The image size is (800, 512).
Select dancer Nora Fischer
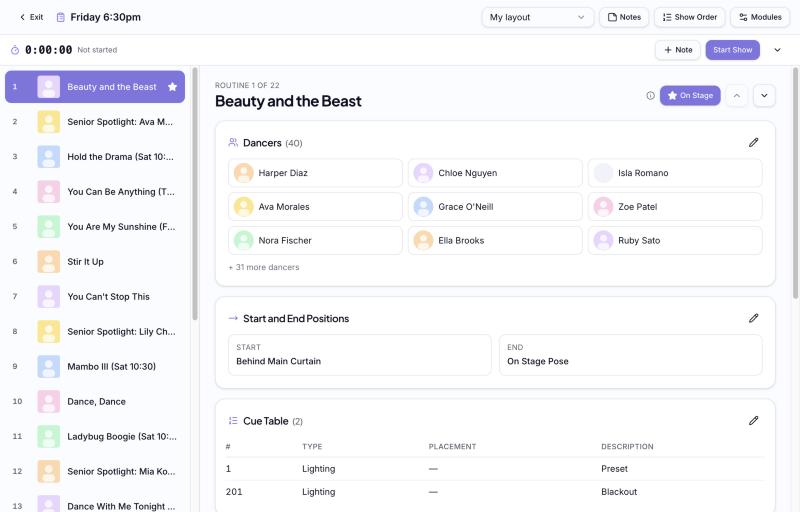click(x=315, y=240)
